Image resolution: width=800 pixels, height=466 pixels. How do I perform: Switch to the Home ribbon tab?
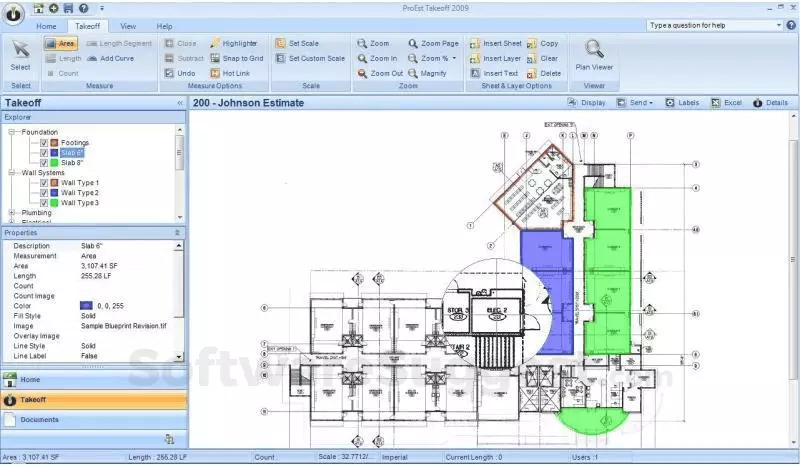[46, 26]
